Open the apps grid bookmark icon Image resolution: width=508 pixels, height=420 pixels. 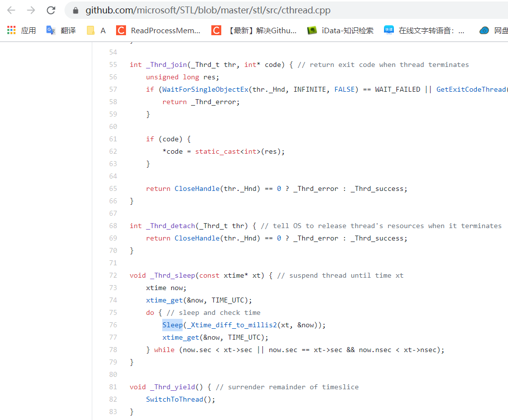[11, 30]
